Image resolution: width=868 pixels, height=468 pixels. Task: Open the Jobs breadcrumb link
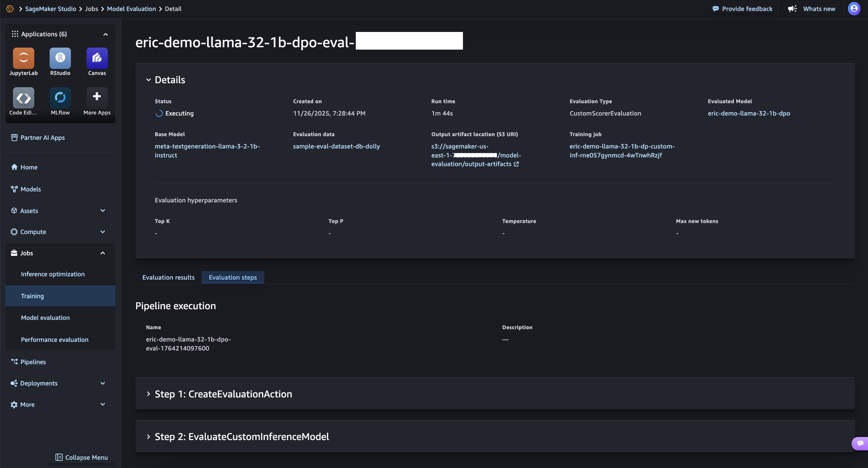pos(91,9)
